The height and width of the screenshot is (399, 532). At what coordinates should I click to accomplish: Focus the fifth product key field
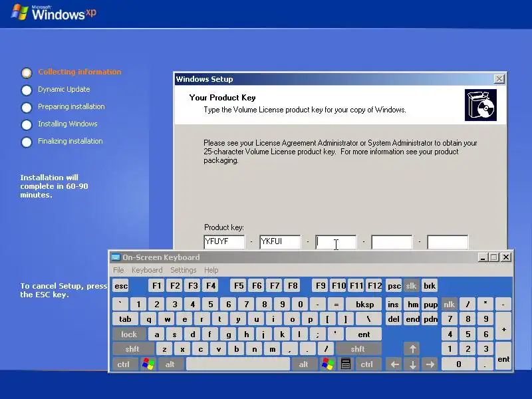click(448, 242)
